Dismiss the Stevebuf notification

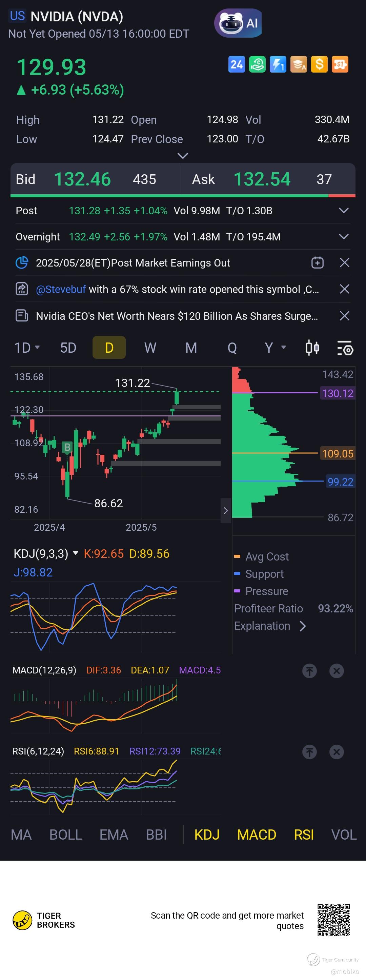tap(344, 289)
